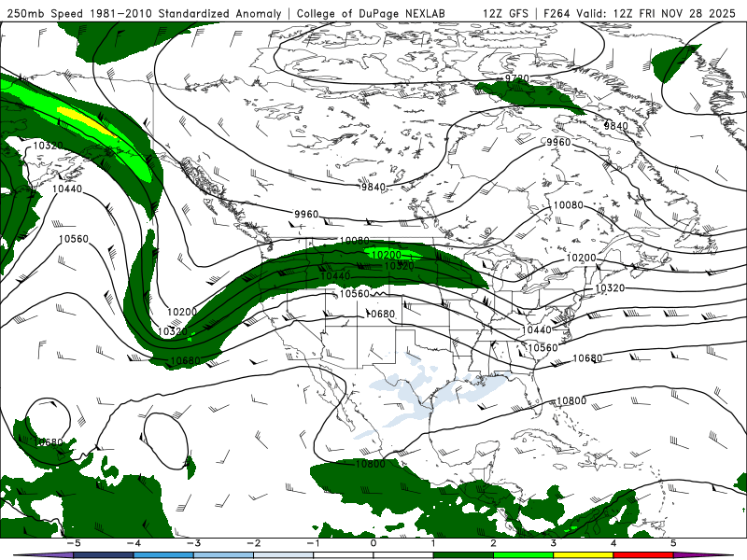Click the '3' colorbar tick label

click(x=553, y=543)
